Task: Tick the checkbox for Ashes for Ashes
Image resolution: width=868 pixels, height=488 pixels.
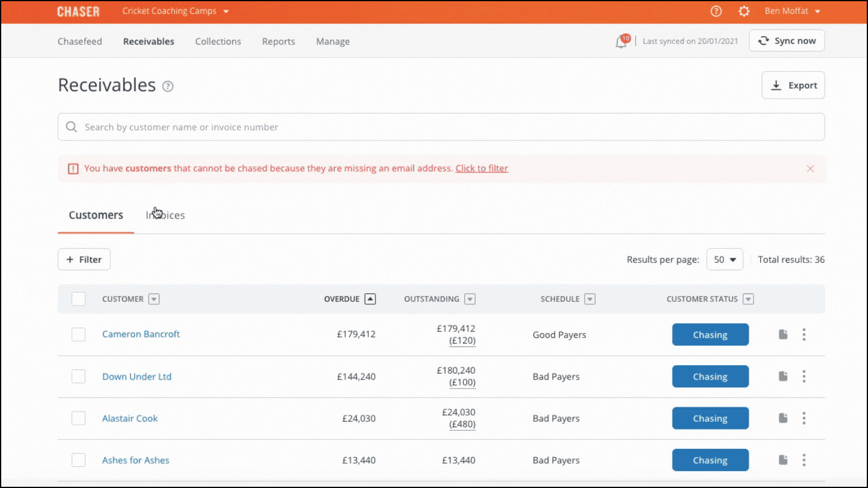Action: click(x=78, y=460)
